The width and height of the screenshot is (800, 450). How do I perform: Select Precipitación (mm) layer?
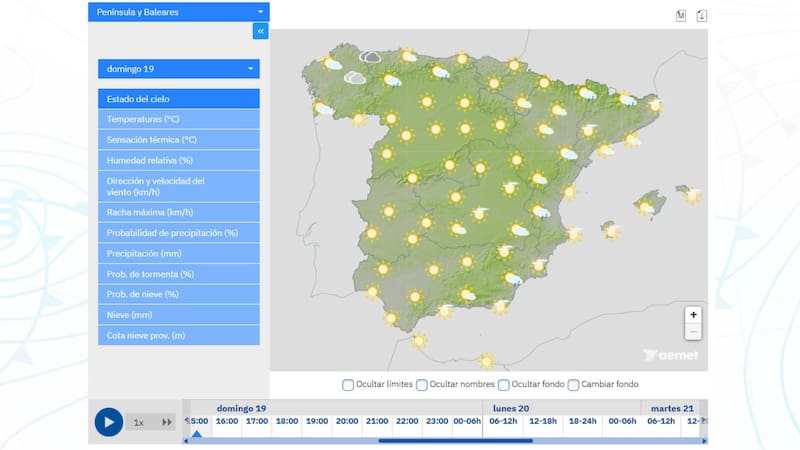point(179,254)
